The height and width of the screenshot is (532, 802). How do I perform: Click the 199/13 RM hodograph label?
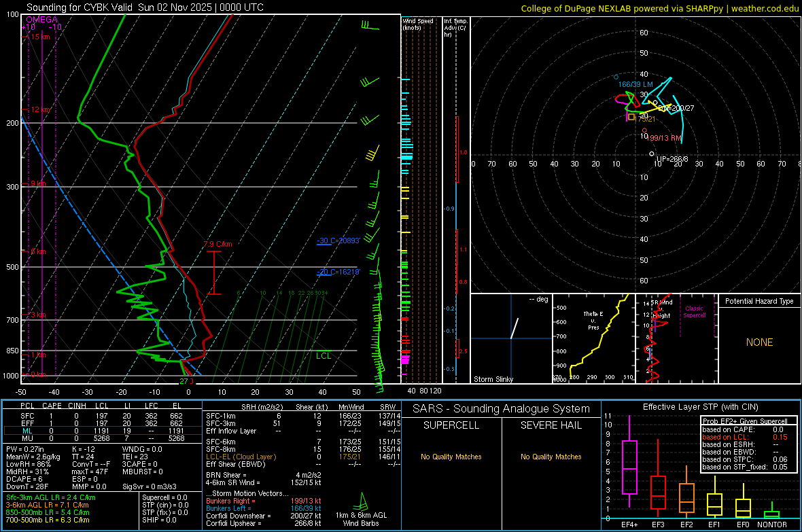point(665,138)
